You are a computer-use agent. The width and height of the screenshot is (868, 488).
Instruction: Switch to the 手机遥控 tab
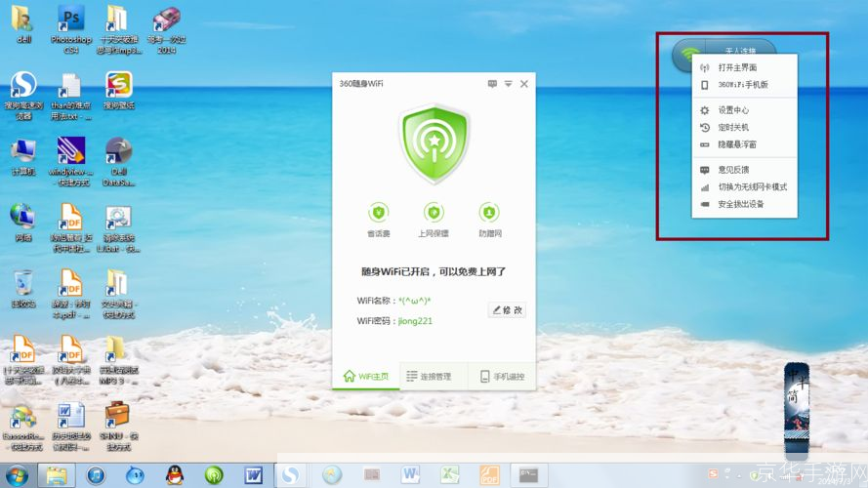(x=502, y=376)
